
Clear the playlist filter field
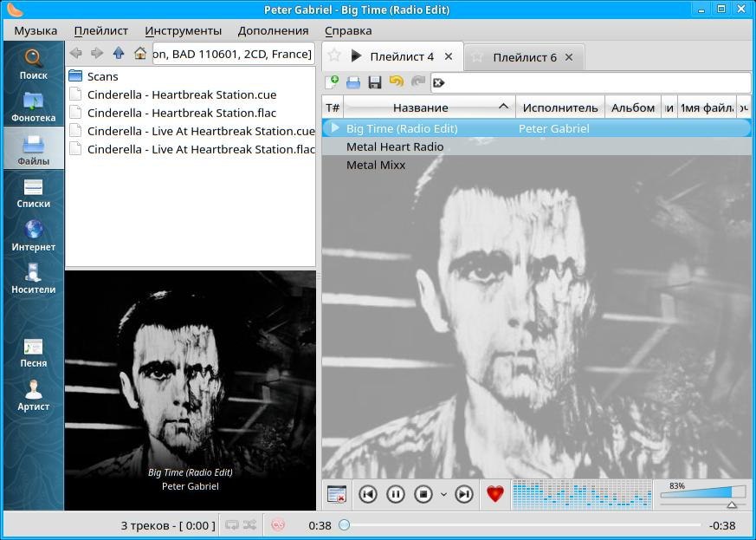pyautogui.click(x=438, y=83)
